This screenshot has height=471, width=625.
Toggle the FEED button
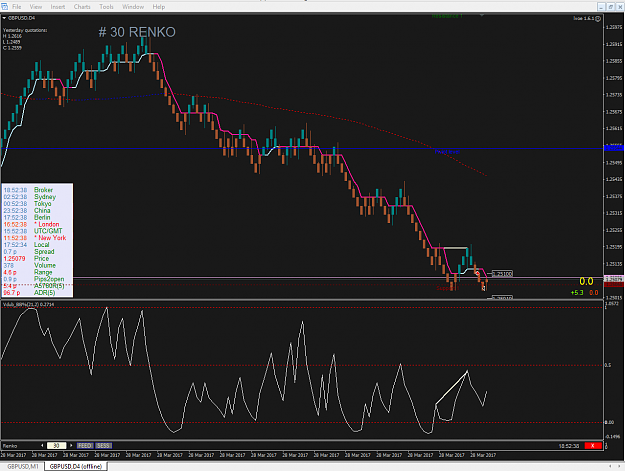pos(85,445)
